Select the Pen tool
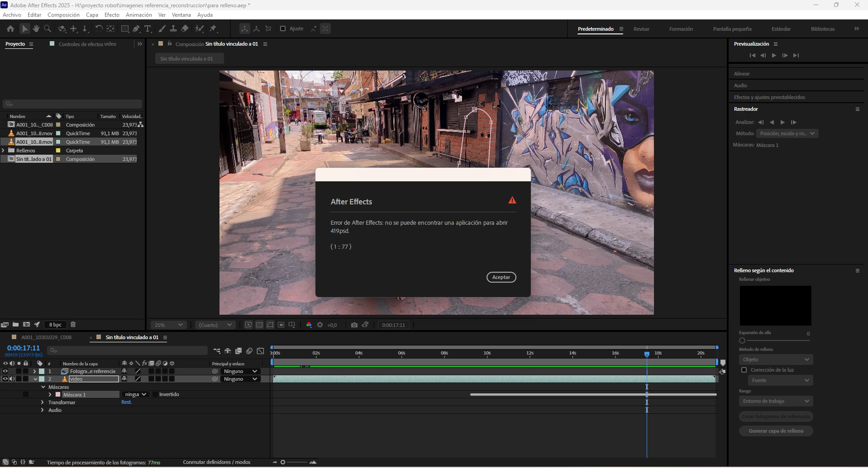 click(x=136, y=28)
